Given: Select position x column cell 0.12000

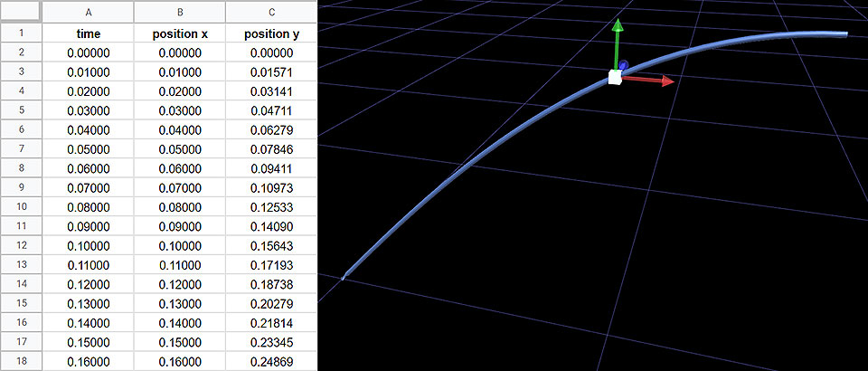Looking at the screenshot, I should tap(180, 285).
